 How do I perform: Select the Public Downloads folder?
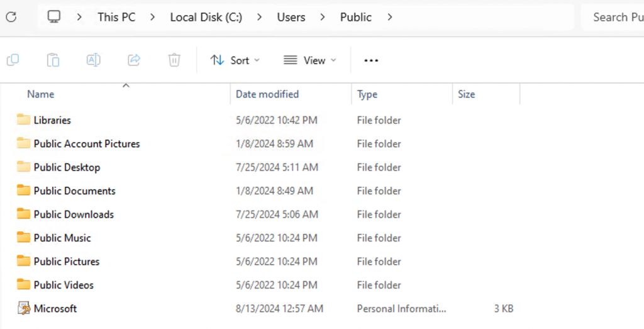(x=74, y=214)
